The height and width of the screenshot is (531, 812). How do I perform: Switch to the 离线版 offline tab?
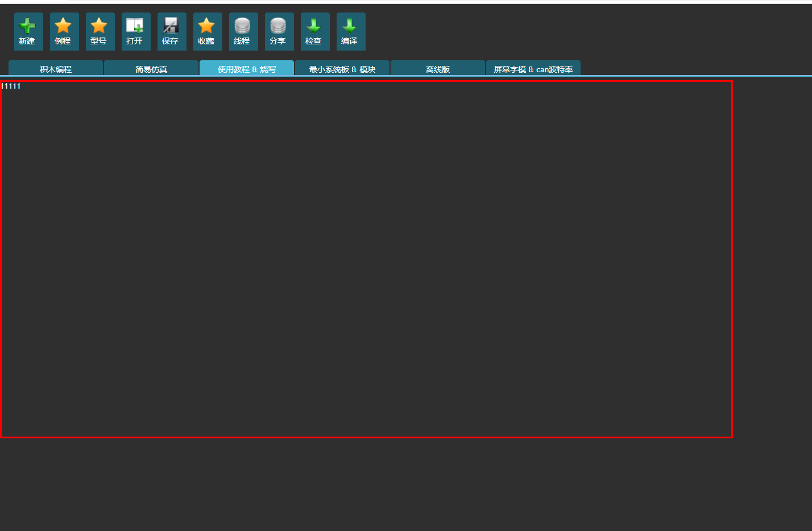tap(438, 69)
